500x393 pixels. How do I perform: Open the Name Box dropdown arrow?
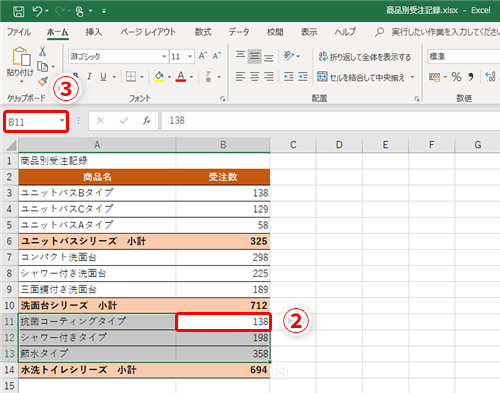[62, 121]
